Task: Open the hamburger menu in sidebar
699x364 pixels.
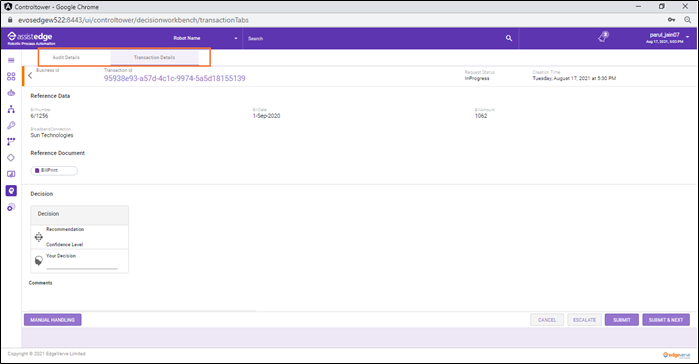Action: coord(11,60)
